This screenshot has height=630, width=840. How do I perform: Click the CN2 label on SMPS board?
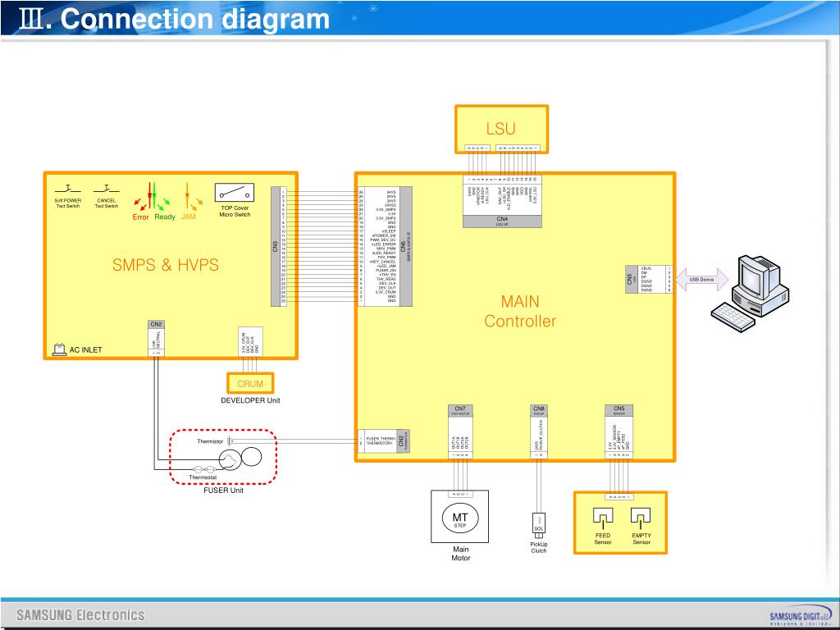coord(156,324)
